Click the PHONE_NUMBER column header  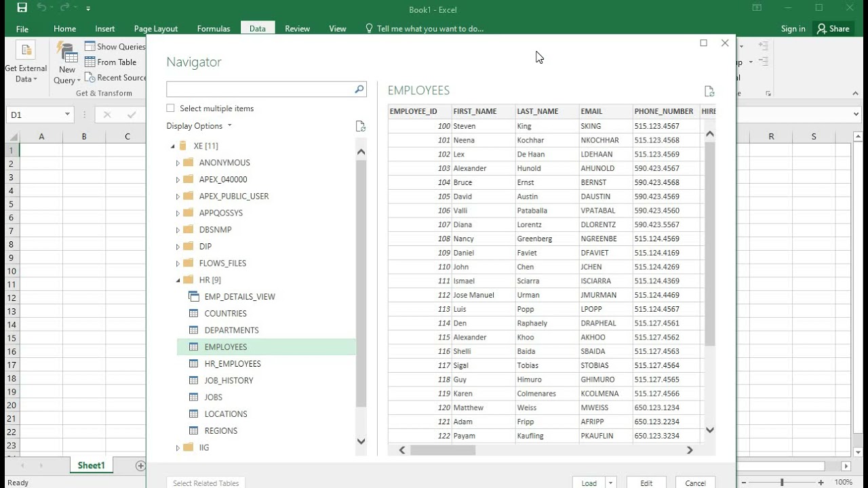pos(665,111)
